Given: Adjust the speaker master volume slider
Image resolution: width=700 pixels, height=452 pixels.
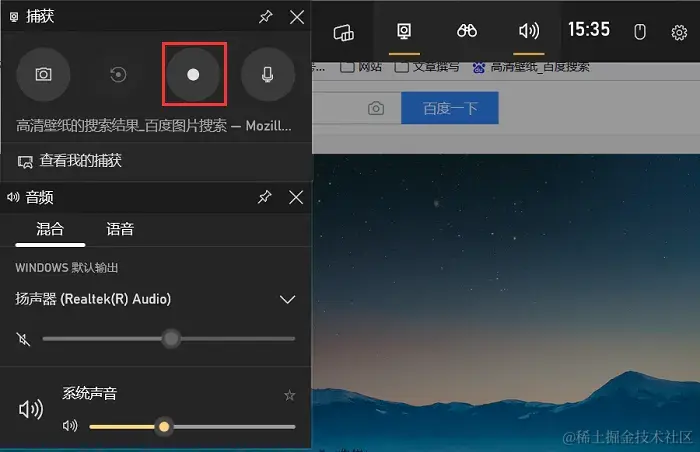Looking at the screenshot, I should pos(169,339).
